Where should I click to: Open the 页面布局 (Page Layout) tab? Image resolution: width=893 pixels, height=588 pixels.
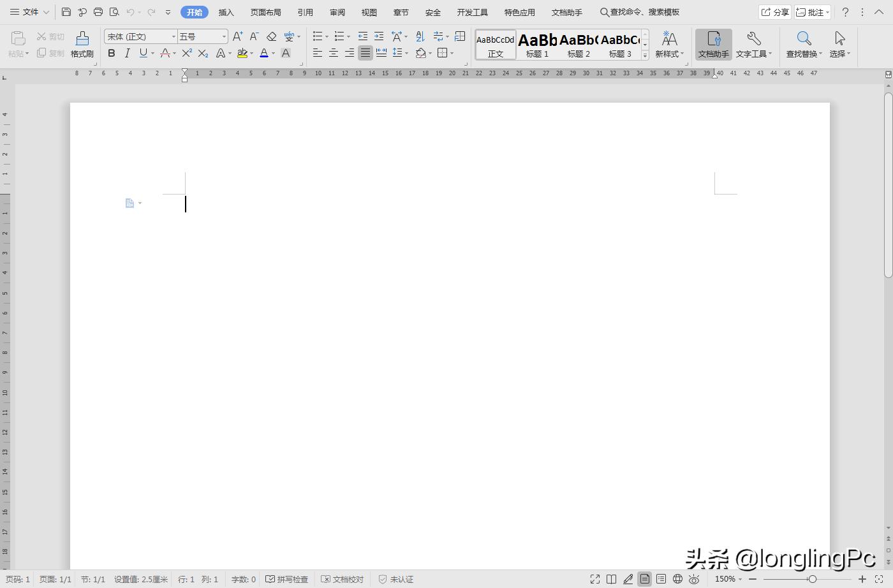pos(265,12)
